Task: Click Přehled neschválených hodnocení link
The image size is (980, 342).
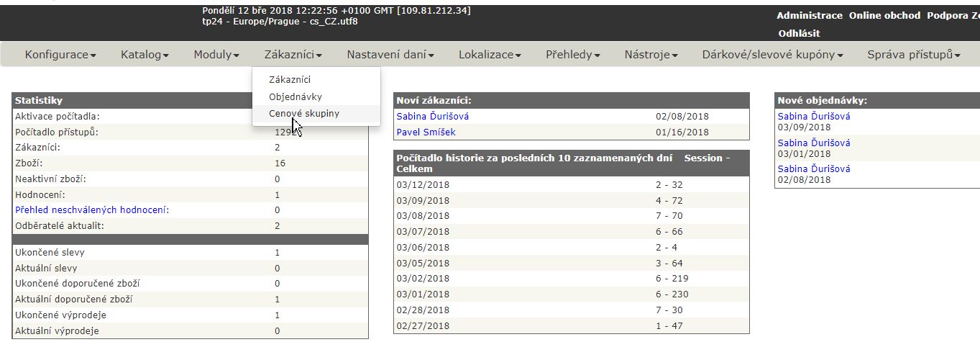Action: pos(97,210)
